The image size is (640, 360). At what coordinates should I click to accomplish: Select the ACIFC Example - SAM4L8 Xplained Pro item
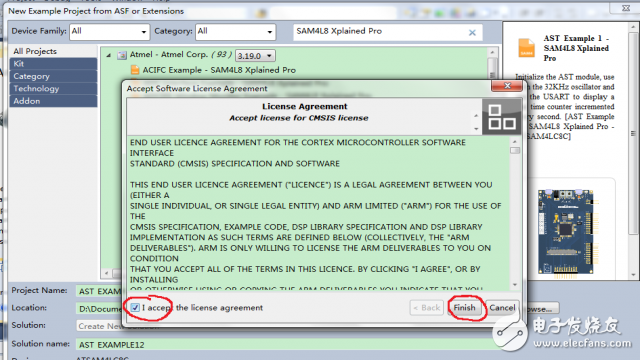(219, 70)
